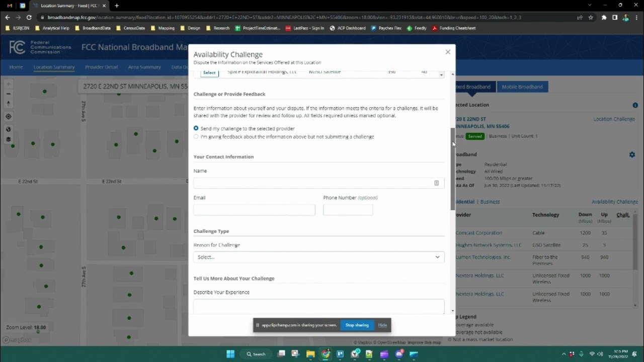The width and height of the screenshot is (644, 362).
Task: Click the taskbar Search box
Action: [x=256, y=354]
